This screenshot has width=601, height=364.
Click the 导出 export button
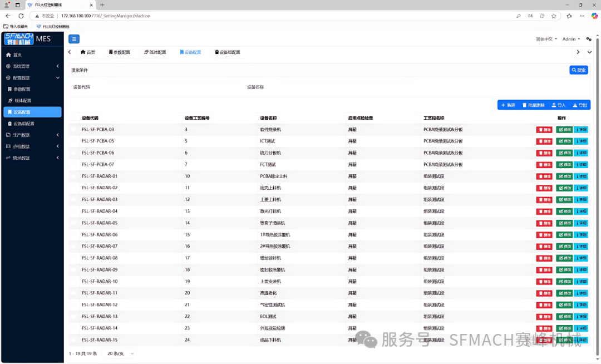coord(580,105)
